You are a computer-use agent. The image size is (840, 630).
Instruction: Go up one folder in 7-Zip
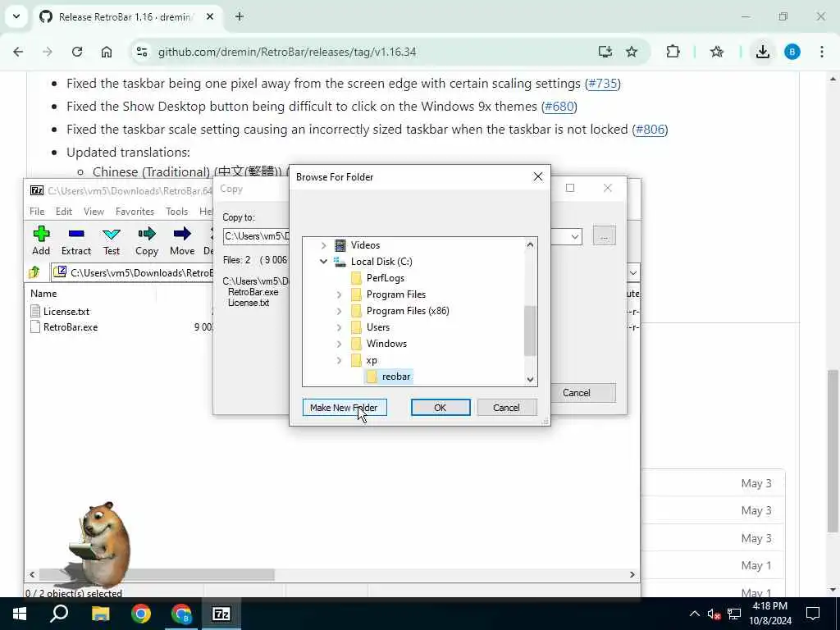point(34,272)
